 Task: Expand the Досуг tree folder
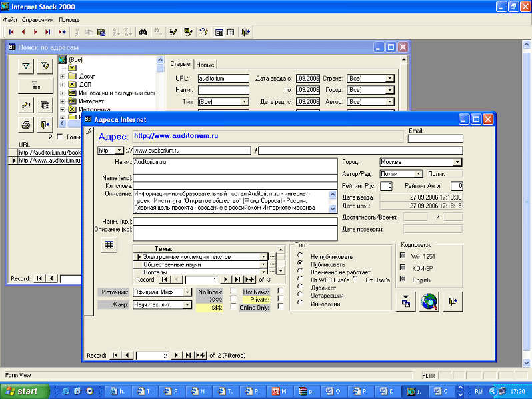(63, 76)
